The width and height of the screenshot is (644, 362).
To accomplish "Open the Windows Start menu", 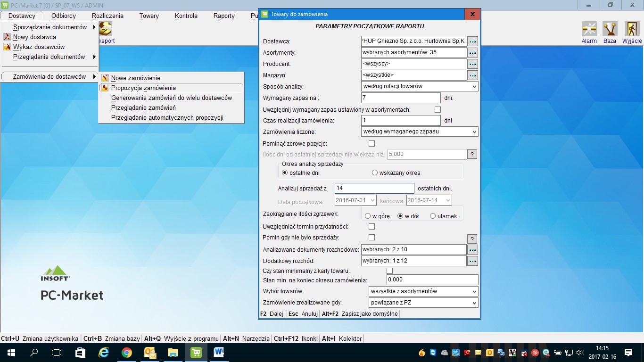I will [11, 352].
